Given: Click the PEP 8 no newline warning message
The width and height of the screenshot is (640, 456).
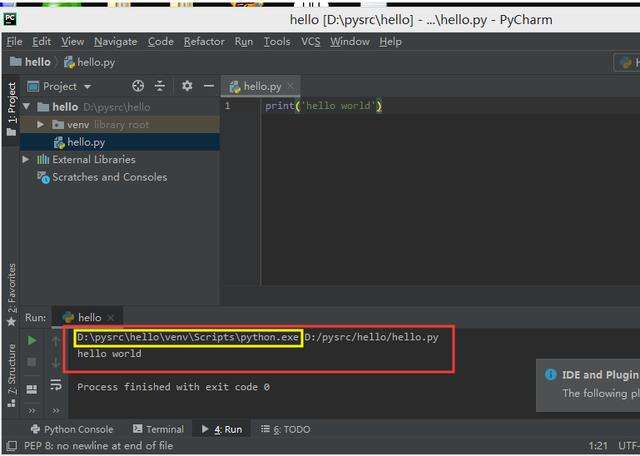Looking at the screenshot, I should click(98, 446).
